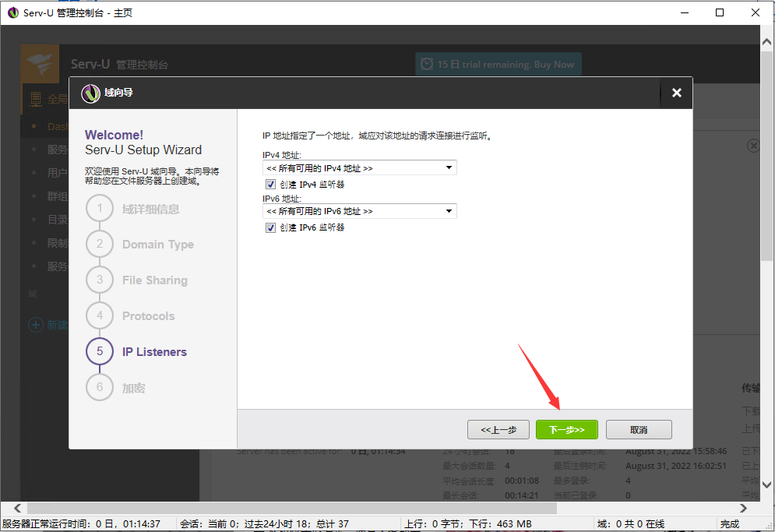Select the step 4 Protocols wizard circle

tap(99, 316)
